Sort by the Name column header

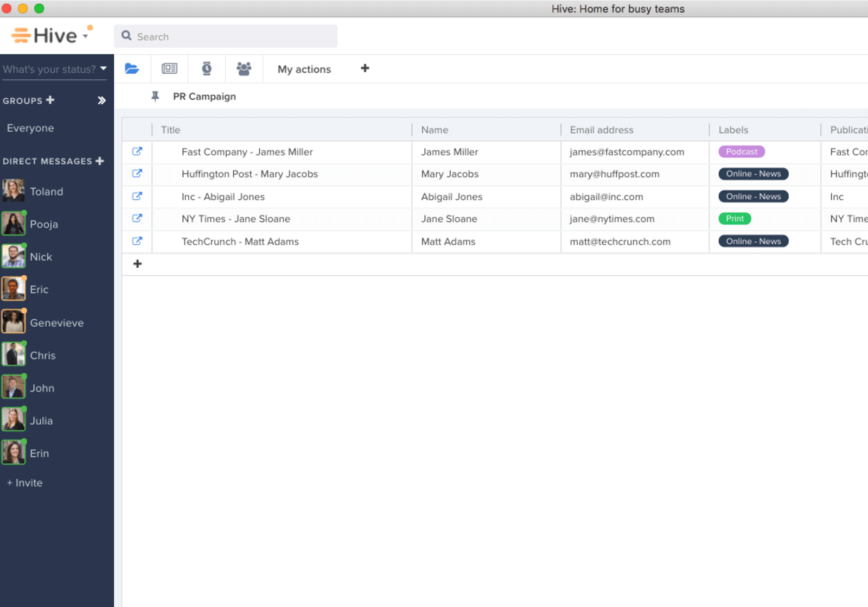pyautogui.click(x=435, y=130)
